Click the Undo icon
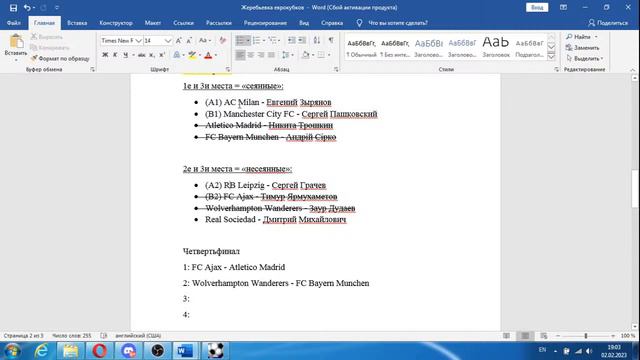The image size is (640, 360). pos(27,7)
